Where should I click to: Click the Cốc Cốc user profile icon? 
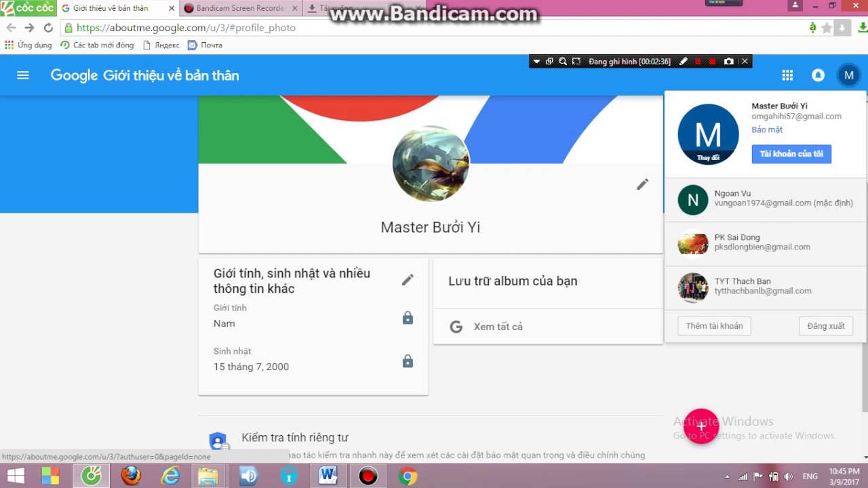pos(795,5)
